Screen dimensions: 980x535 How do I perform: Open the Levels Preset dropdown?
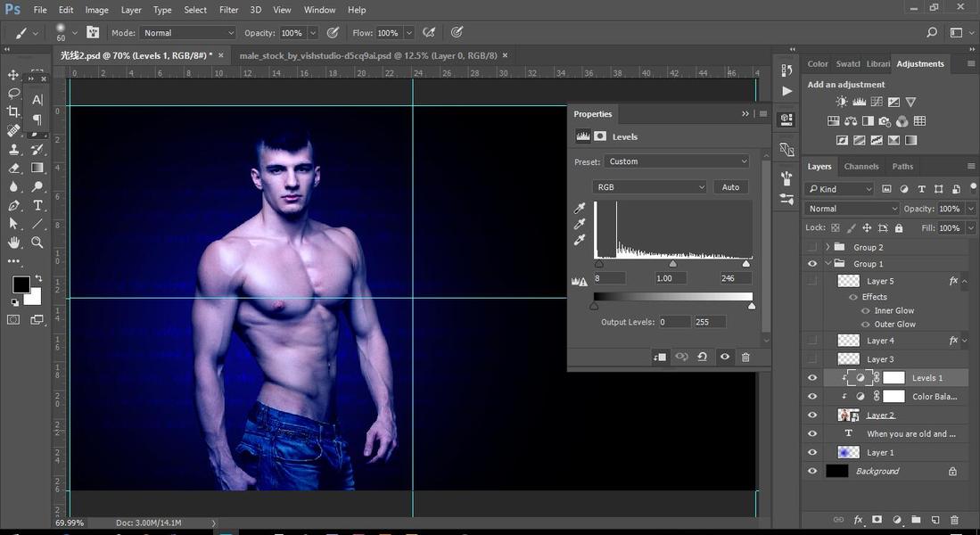coord(677,161)
